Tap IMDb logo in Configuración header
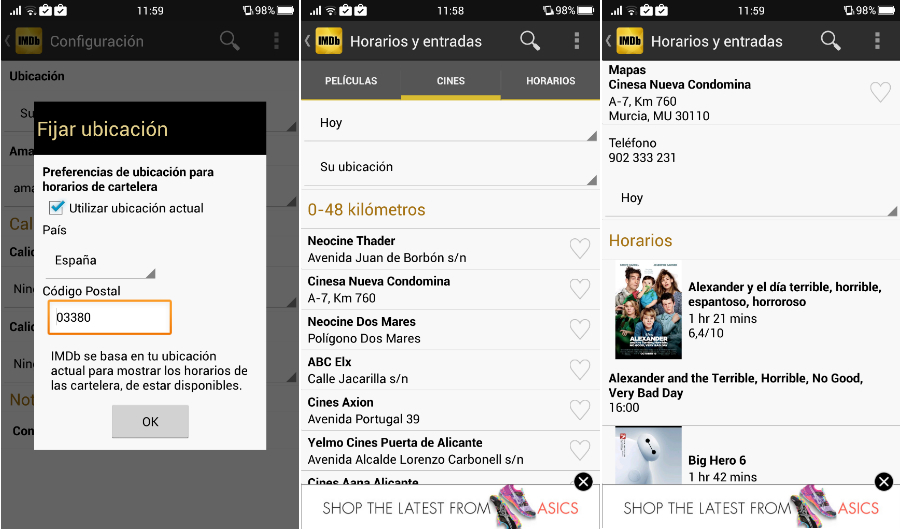The height and width of the screenshot is (529, 900). (29, 41)
